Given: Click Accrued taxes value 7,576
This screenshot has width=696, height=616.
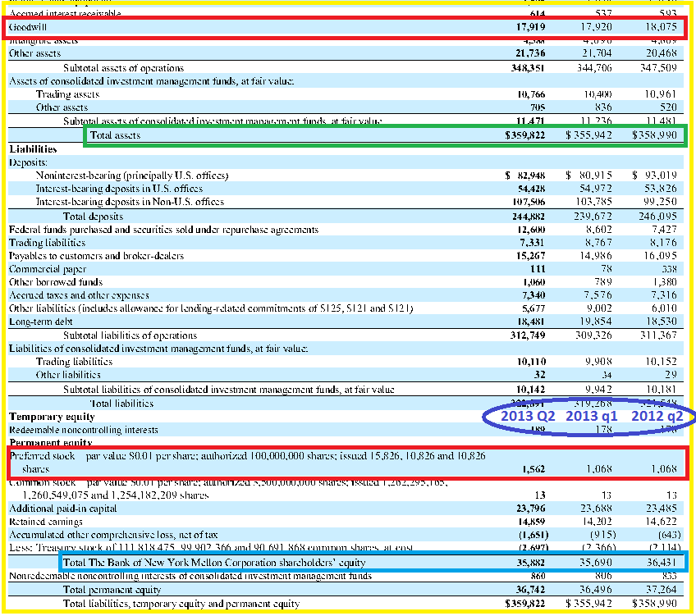Looking at the screenshot, I should [598, 295].
